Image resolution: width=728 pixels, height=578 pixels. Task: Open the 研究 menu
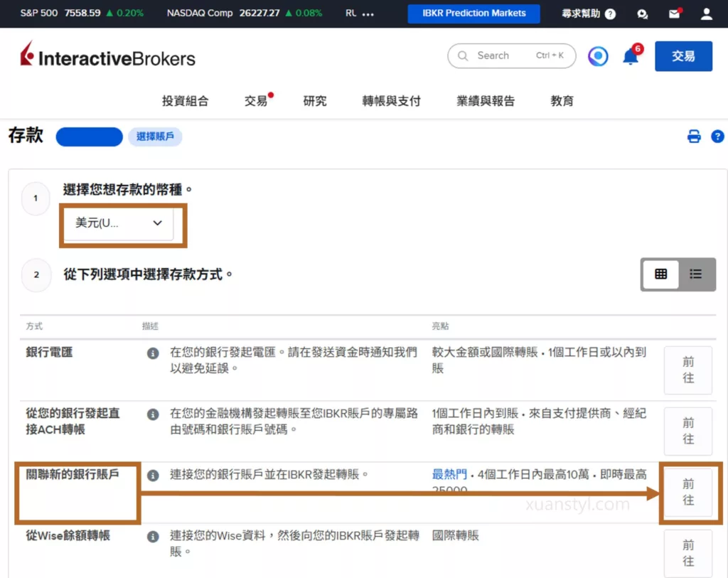(x=315, y=101)
